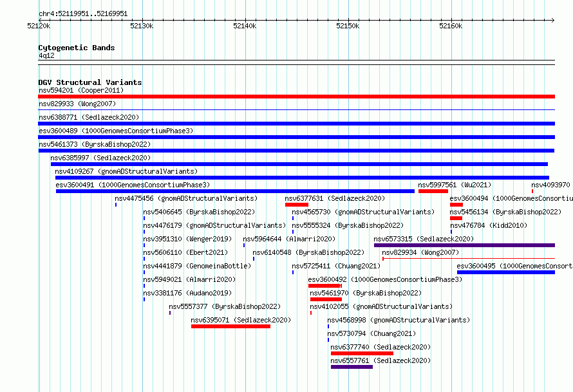Click nsv5456134 (ByrskaBishop2022) label
This screenshot has height=392, width=573.
[x=505, y=212]
